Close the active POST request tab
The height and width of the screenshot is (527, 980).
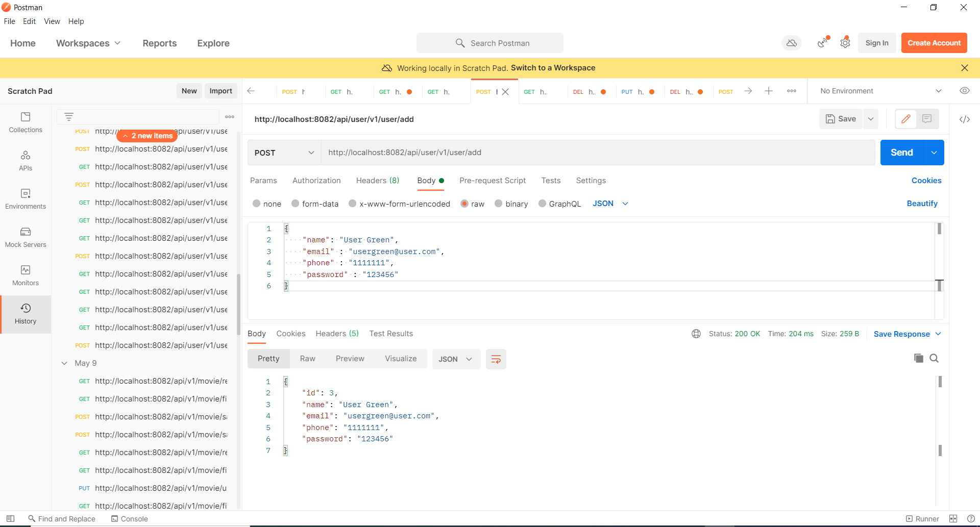[505, 92]
